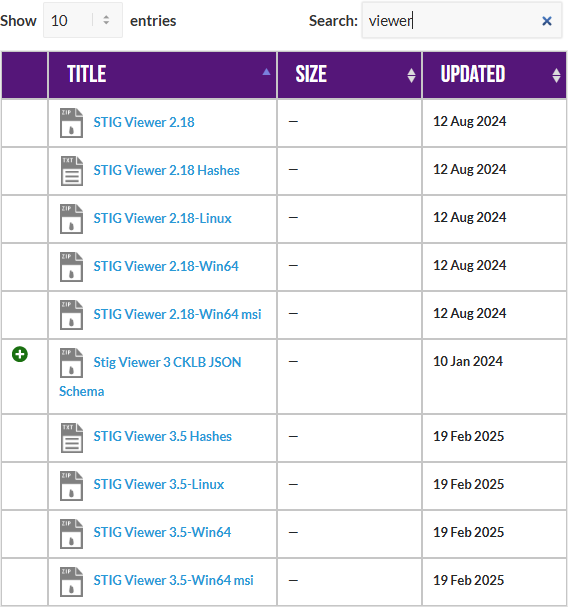Open the Show entries count dropdown
The height and width of the screenshot is (607, 568).
coord(83,20)
